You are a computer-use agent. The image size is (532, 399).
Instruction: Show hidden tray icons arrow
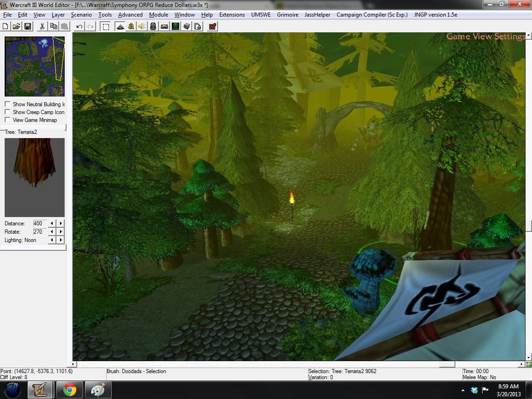tap(463, 391)
